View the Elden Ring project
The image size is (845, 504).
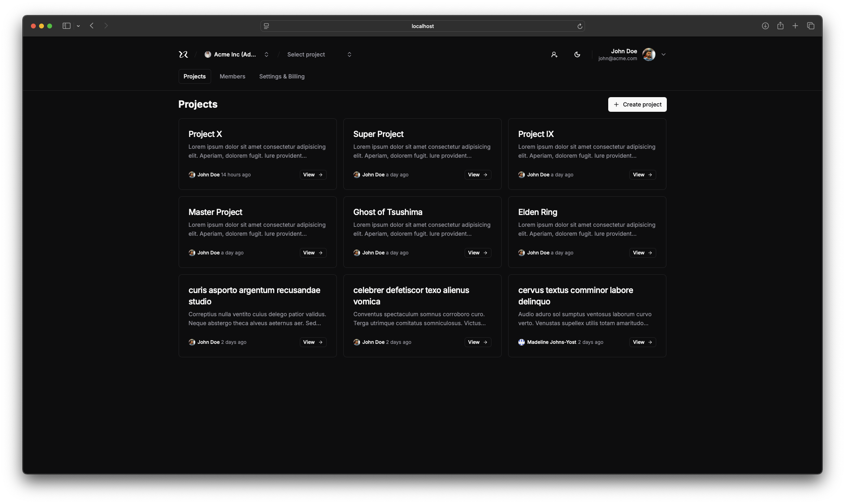click(x=642, y=252)
